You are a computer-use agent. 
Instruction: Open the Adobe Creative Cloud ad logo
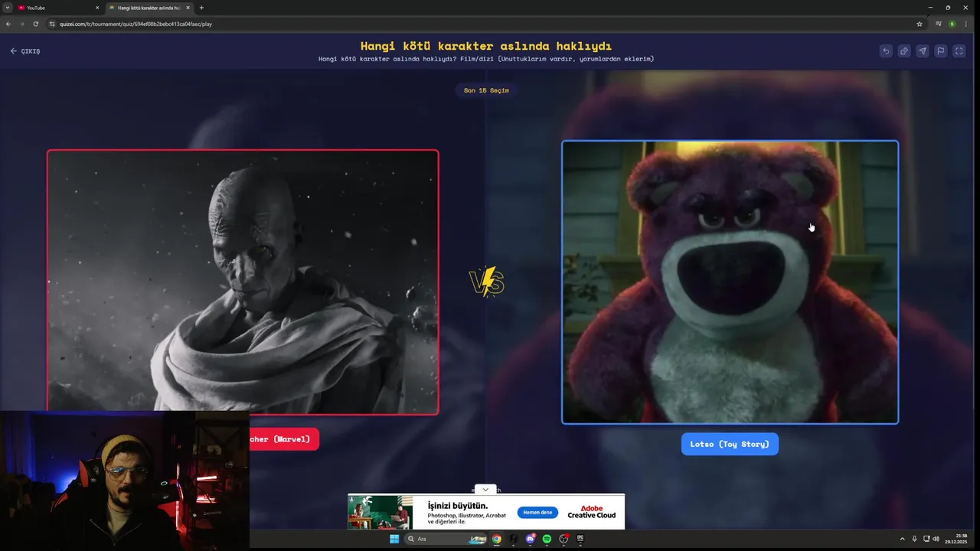[x=592, y=512]
